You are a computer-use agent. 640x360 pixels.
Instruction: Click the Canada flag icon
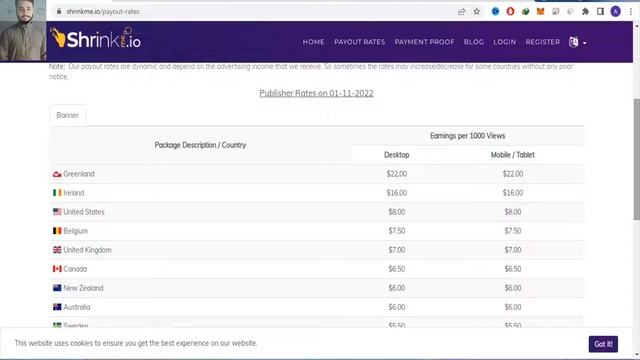tap(57, 269)
